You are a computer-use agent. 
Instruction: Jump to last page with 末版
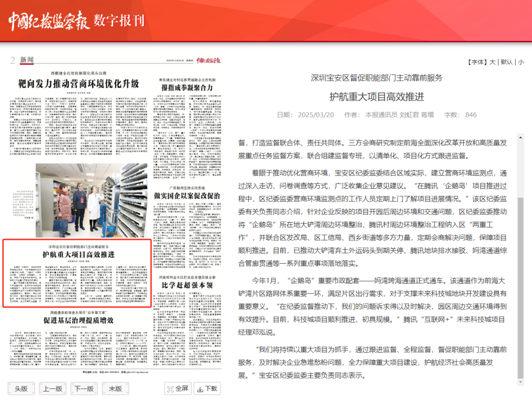pyautogui.click(x=115, y=388)
